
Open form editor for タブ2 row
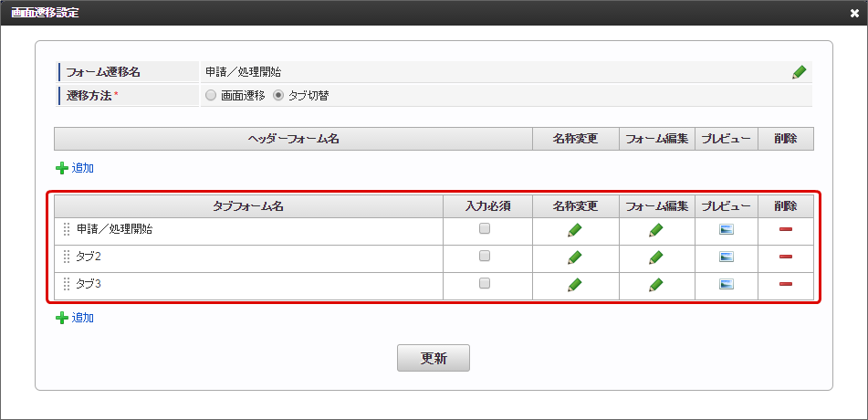656,257
